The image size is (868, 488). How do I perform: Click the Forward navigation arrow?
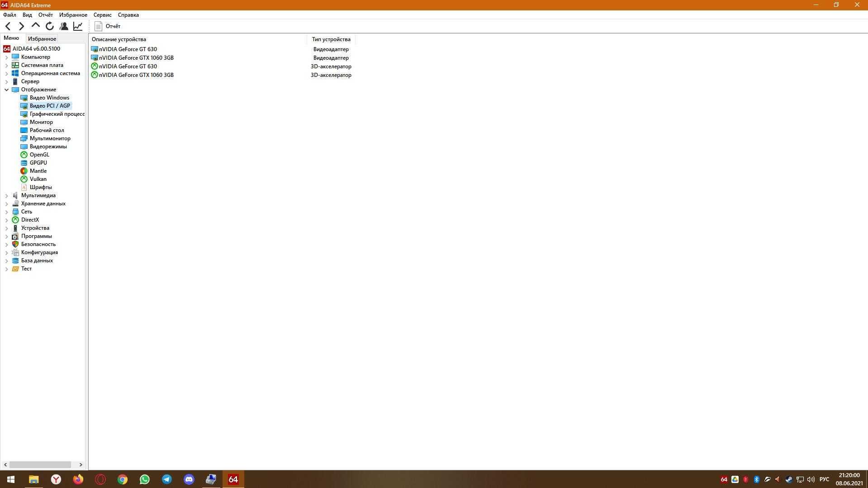[x=21, y=26]
